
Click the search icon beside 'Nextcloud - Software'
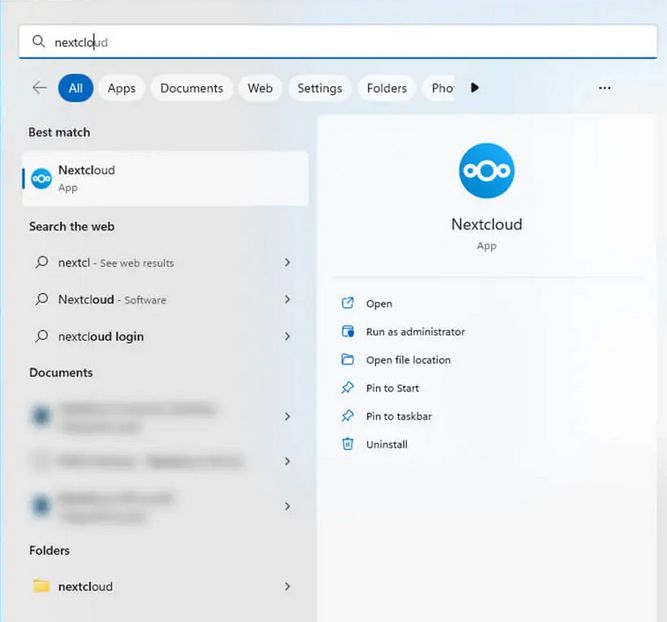(x=41, y=299)
